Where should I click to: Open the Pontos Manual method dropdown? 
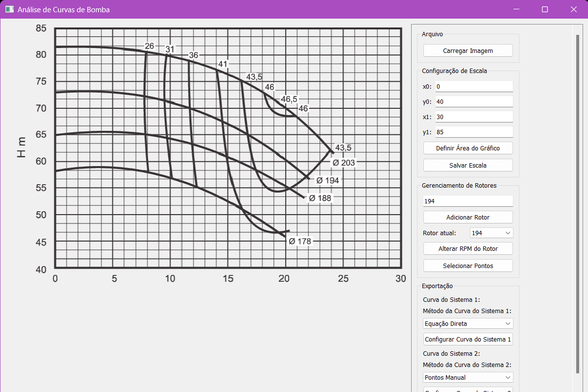(x=468, y=377)
